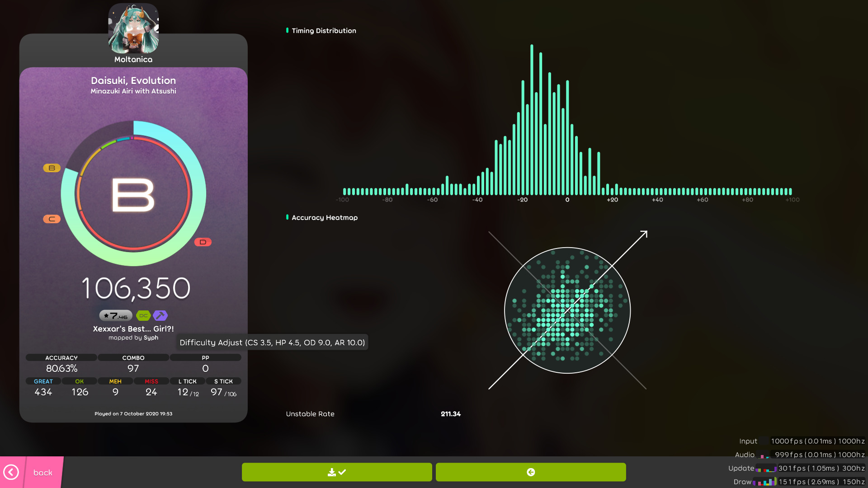Viewport: 868px width, 488px height.
Task: Click the 0 axis label on histogram
Action: click(567, 200)
